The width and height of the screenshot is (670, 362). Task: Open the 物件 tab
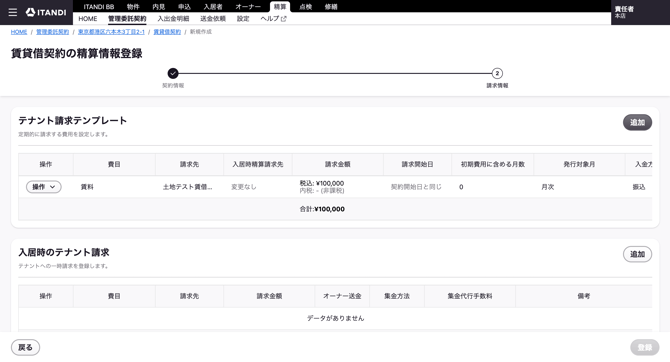[x=133, y=7]
